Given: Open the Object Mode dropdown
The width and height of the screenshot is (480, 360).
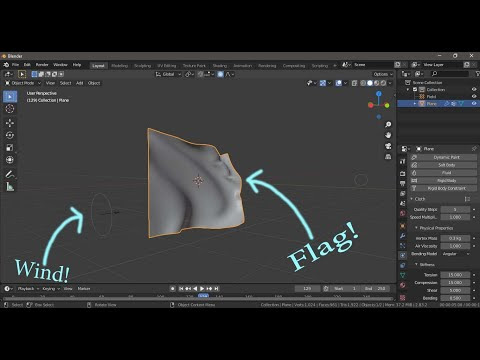Looking at the screenshot, I should click(x=23, y=83).
